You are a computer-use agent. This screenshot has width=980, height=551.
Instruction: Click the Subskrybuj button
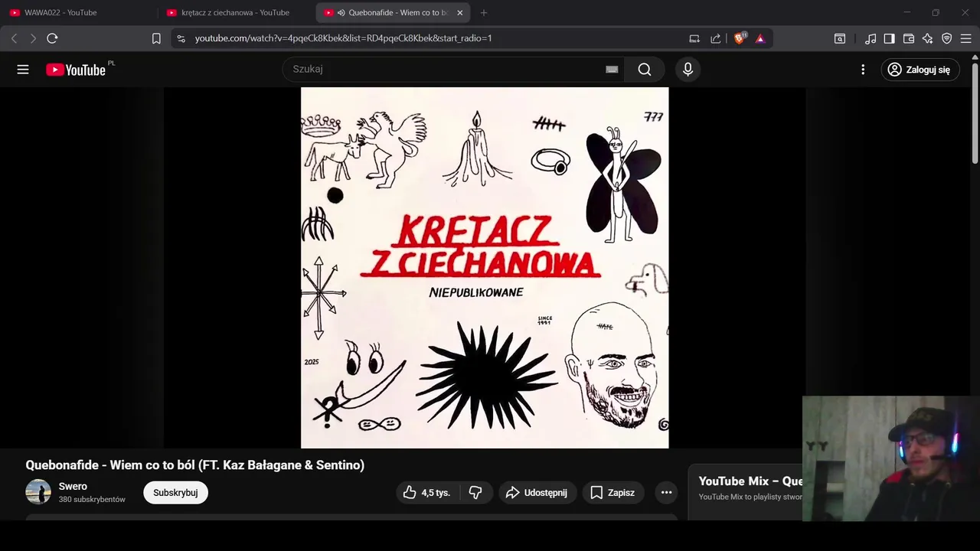coord(175,493)
